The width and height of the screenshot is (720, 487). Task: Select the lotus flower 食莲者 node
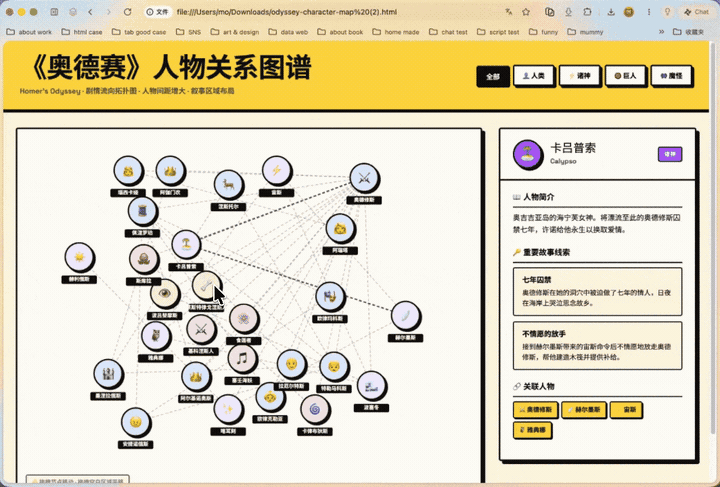243,319
